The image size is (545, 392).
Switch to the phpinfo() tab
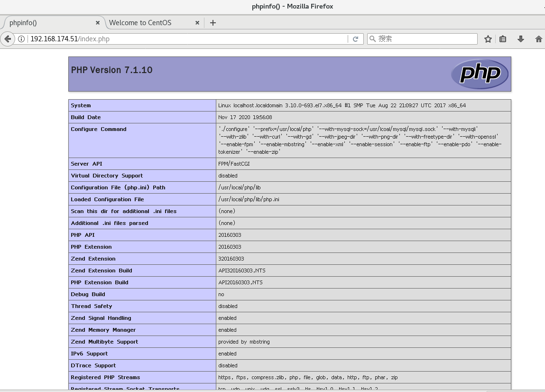pyautogui.click(x=54, y=23)
